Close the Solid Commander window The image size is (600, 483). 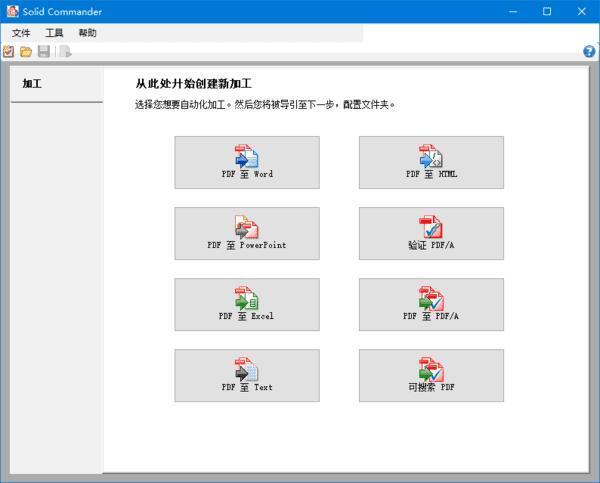click(582, 11)
